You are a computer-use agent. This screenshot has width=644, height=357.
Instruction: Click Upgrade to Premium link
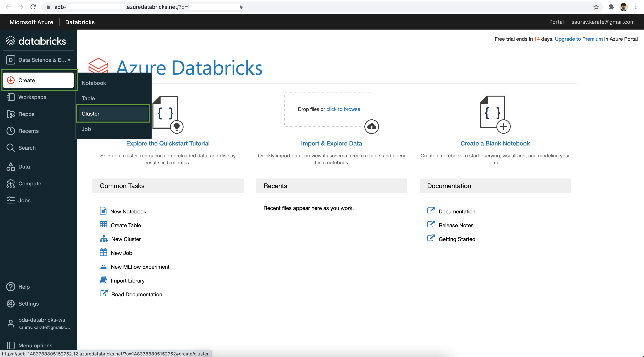[579, 39]
